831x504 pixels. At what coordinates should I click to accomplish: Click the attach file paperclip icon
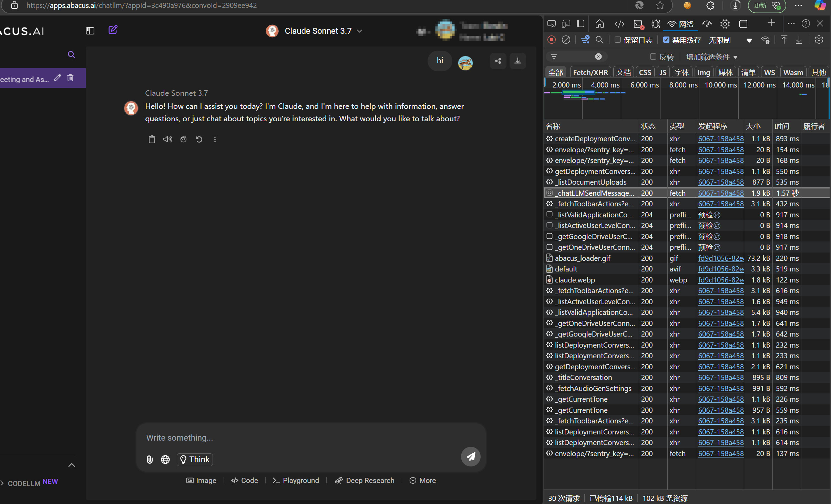coord(150,459)
